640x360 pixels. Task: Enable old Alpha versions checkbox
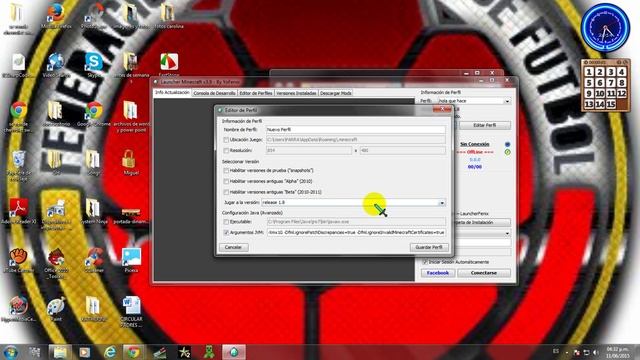click(226, 181)
